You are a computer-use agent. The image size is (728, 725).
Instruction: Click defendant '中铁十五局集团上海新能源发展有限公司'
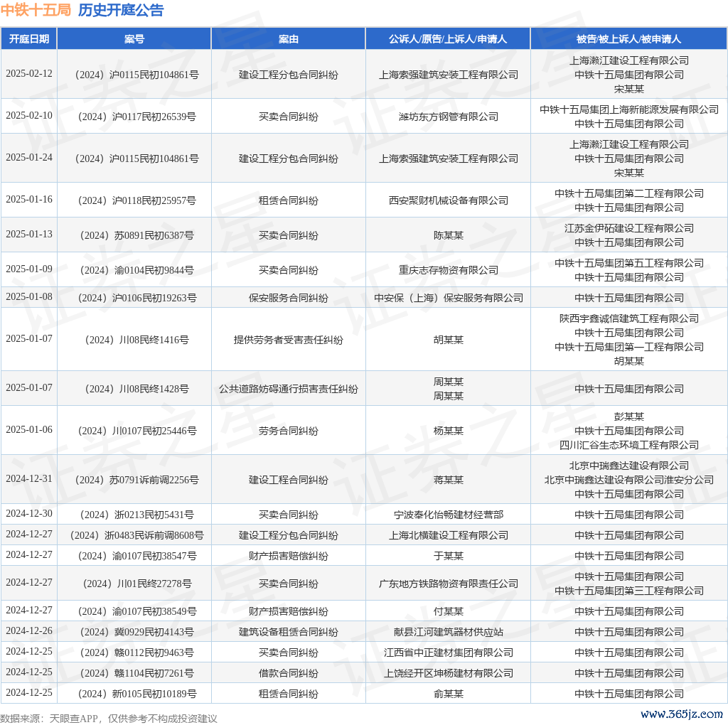pos(628,109)
